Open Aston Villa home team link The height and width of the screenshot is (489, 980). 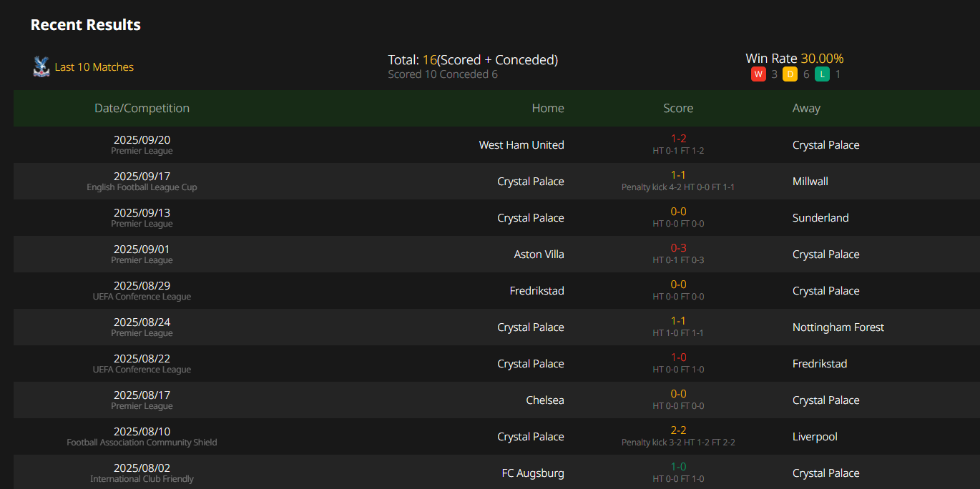click(539, 255)
